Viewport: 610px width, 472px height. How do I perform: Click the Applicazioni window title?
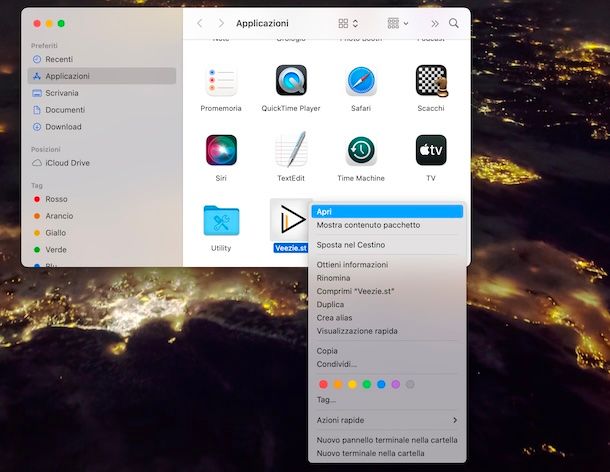click(x=262, y=23)
